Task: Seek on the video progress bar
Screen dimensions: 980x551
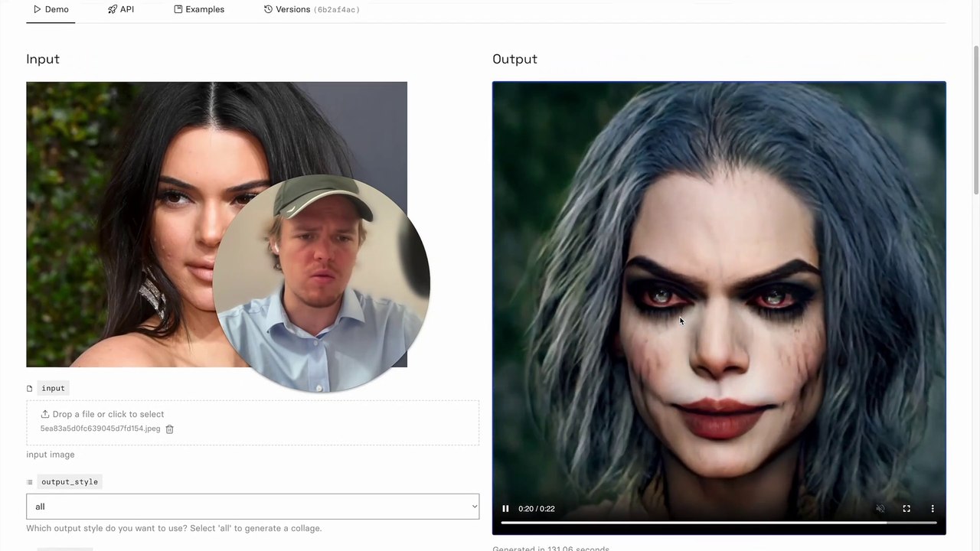Action: tap(719, 523)
